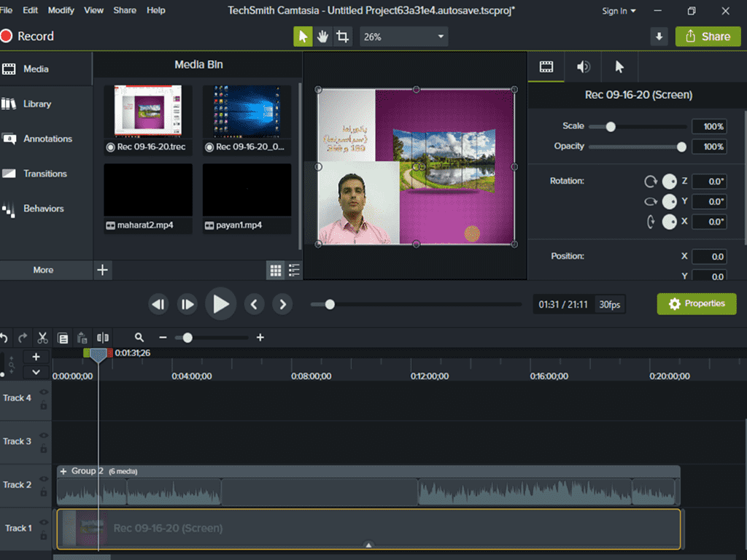The height and width of the screenshot is (560, 747).
Task: Click the Properties button
Action: click(x=697, y=304)
